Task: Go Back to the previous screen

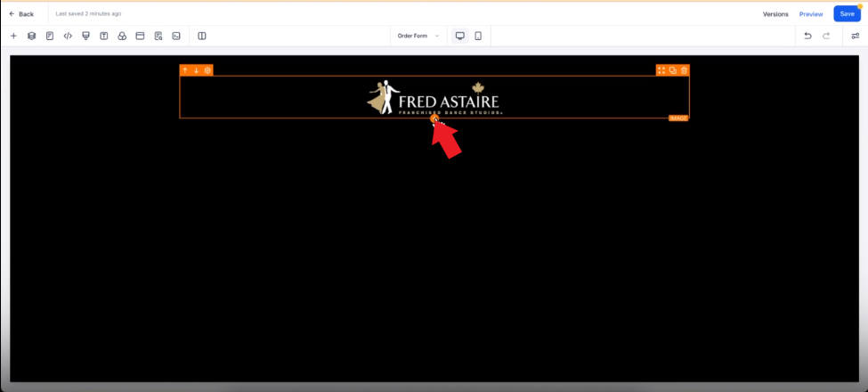Action: [21, 14]
